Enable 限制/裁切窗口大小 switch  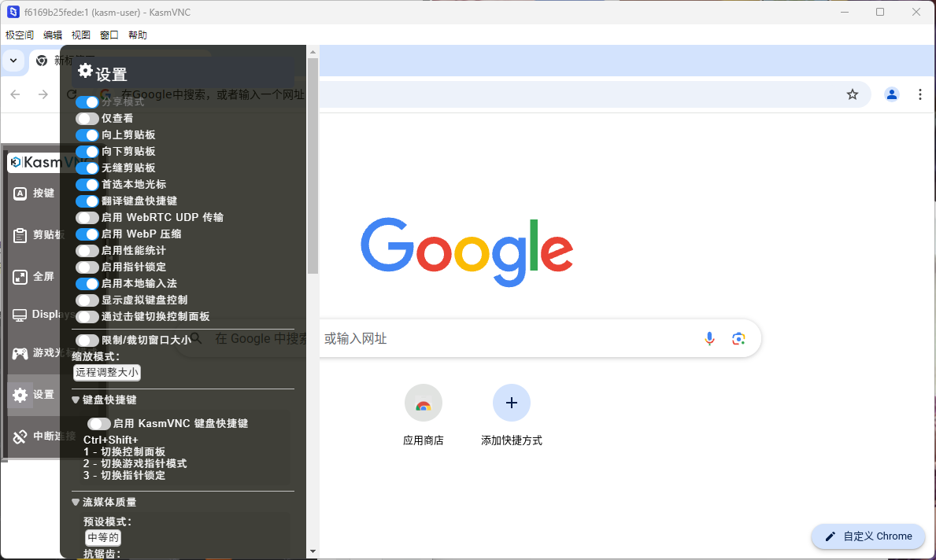pyautogui.click(x=87, y=340)
